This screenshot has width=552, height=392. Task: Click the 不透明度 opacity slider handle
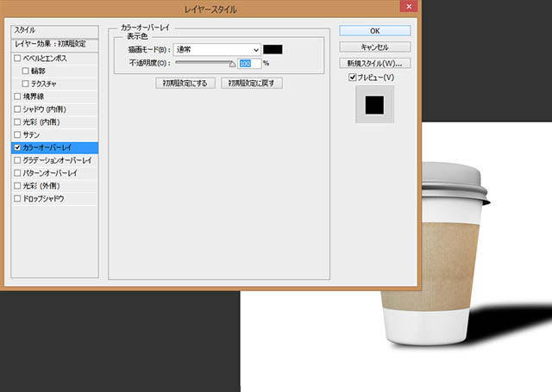232,64
